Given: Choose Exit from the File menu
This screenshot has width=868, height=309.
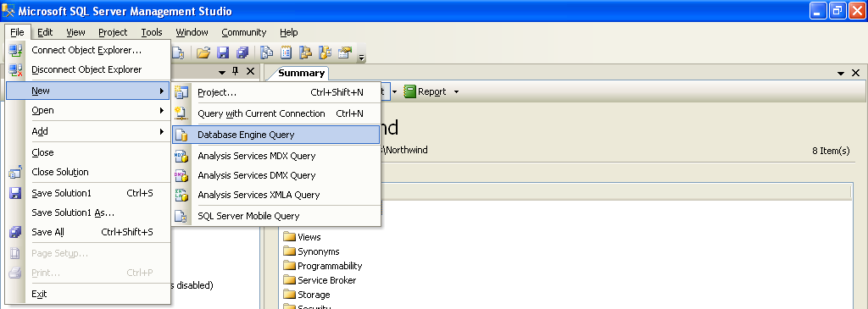Looking at the screenshot, I should (87, 294).
